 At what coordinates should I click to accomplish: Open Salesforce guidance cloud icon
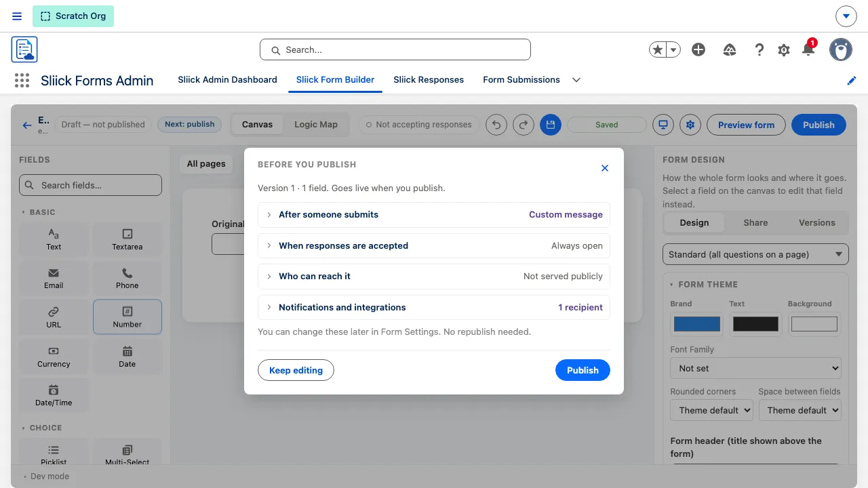pos(730,50)
